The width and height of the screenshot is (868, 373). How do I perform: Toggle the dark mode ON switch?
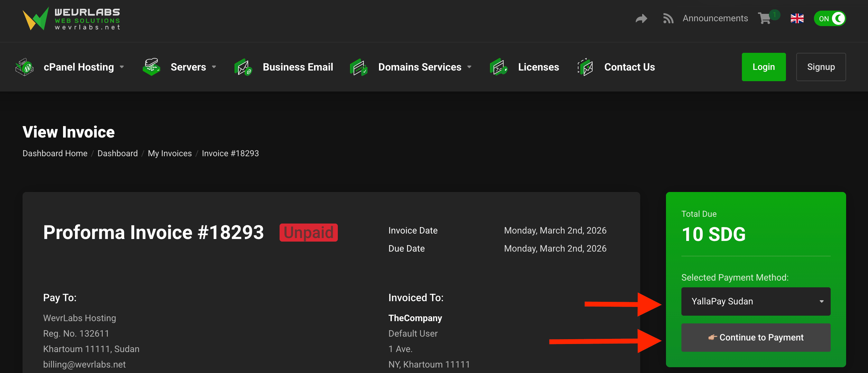click(x=830, y=19)
